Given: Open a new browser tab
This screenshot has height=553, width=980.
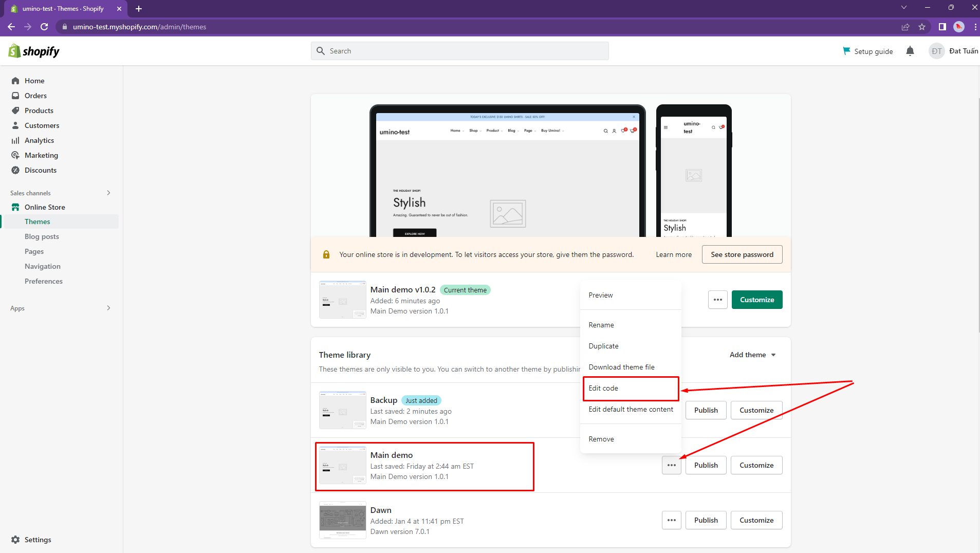Looking at the screenshot, I should pyautogui.click(x=139, y=9).
